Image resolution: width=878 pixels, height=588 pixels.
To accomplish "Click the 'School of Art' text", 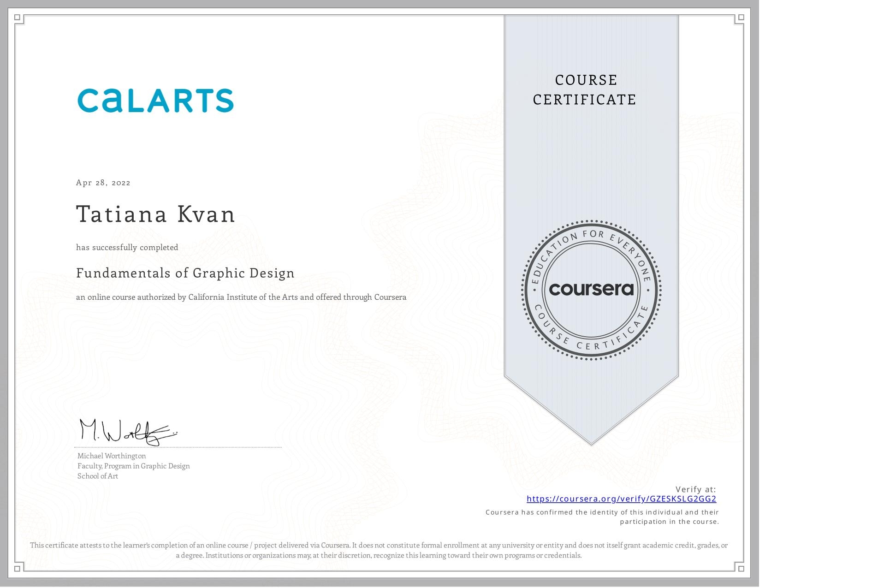I will pos(98,476).
